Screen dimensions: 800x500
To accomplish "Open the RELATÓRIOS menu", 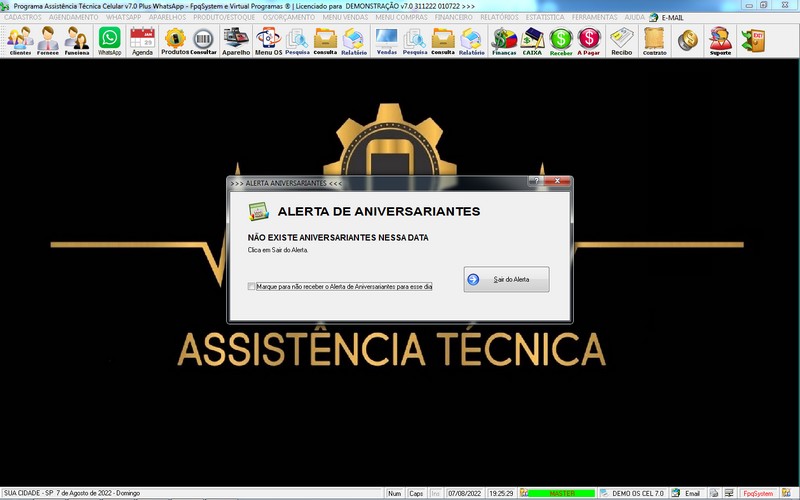I will (499, 17).
